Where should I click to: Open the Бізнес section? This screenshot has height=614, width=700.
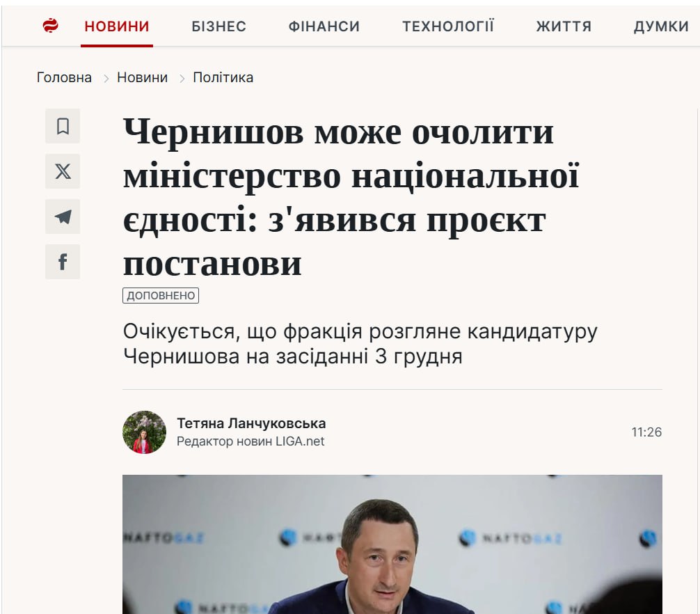point(218,26)
